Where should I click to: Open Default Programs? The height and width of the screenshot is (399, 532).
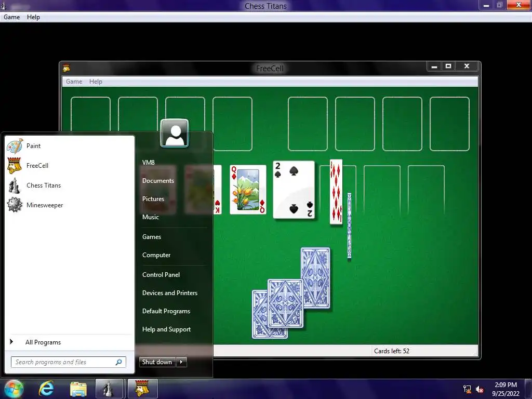pos(166,311)
